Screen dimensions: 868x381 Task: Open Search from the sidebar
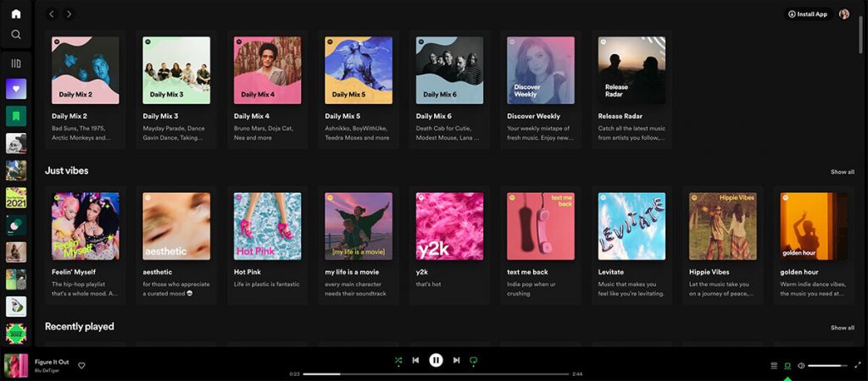click(16, 35)
